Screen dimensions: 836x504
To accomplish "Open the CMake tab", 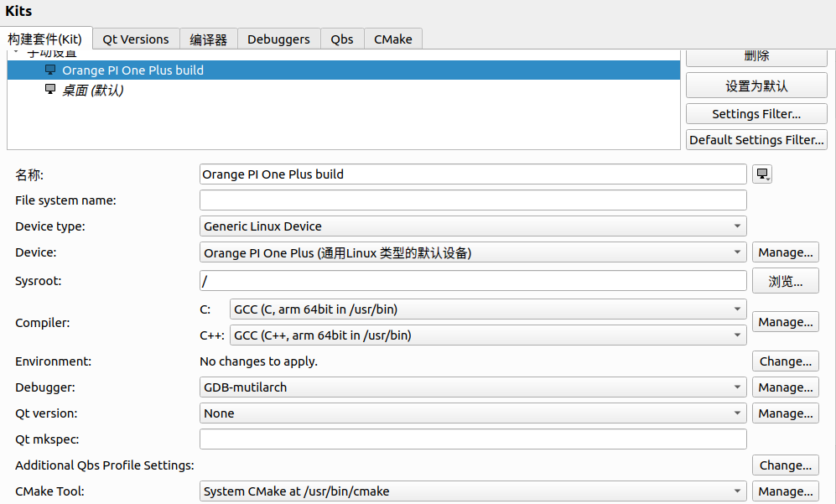I will 393,39.
